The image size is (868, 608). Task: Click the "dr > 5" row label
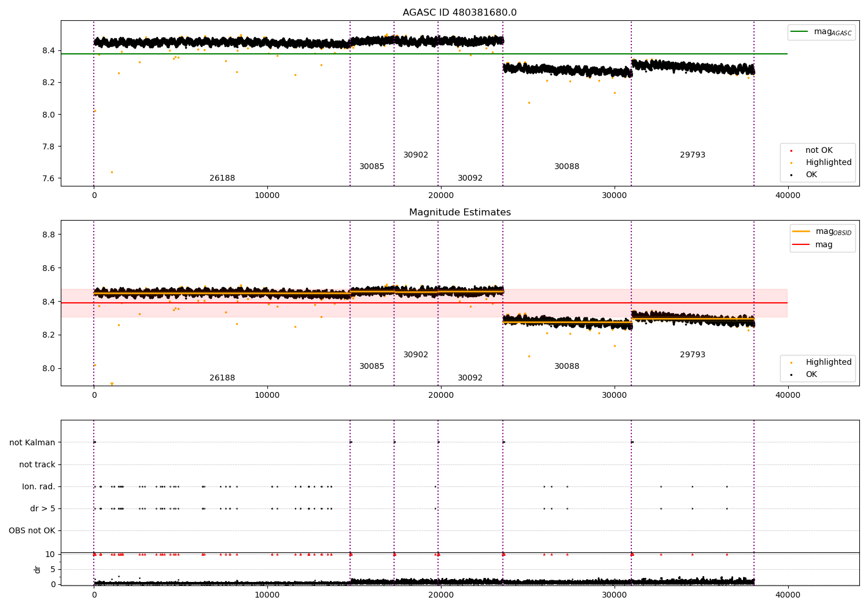click(x=43, y=509)
